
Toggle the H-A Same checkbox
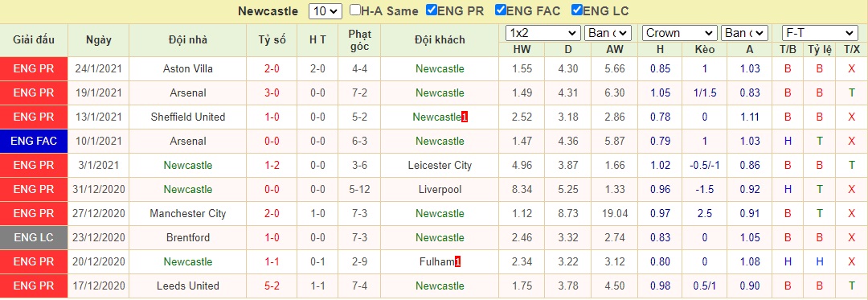355,10
